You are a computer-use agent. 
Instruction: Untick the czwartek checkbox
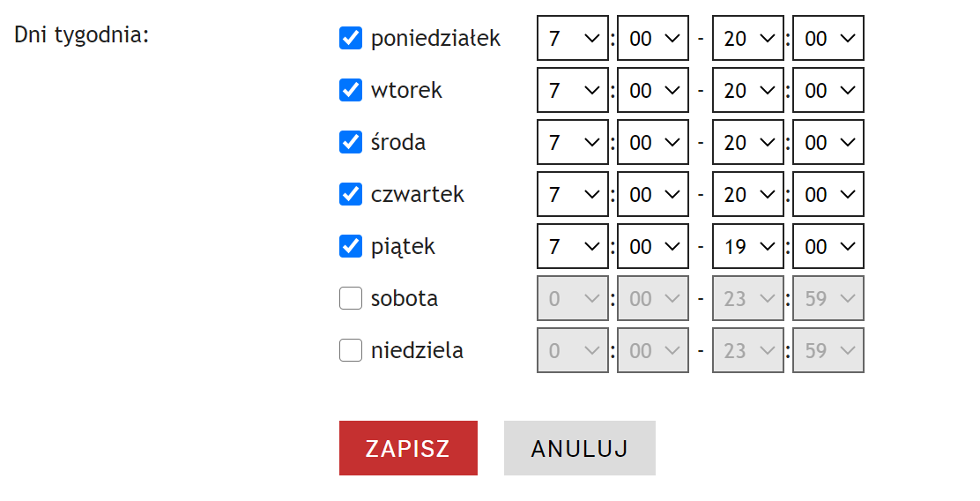pos(351,194)
